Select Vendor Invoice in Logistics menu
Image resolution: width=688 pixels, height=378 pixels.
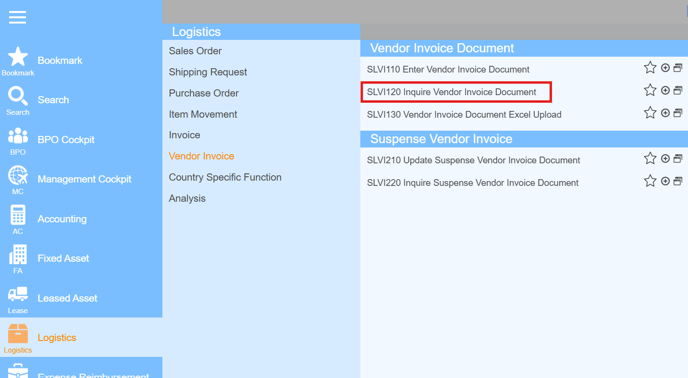point(201,156)
